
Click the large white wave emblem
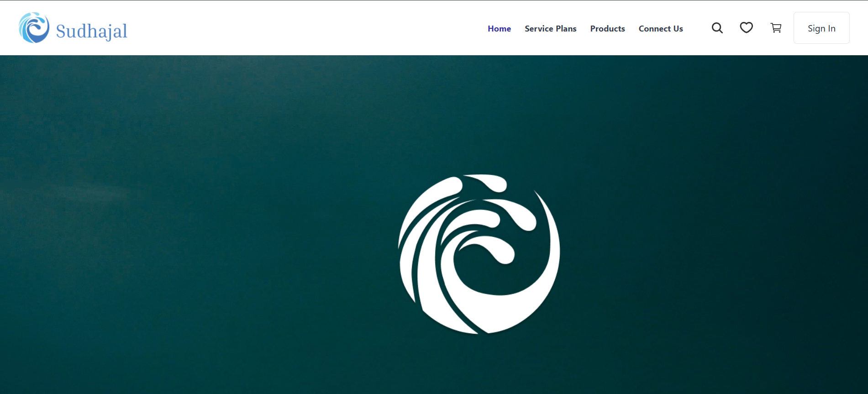479,254
